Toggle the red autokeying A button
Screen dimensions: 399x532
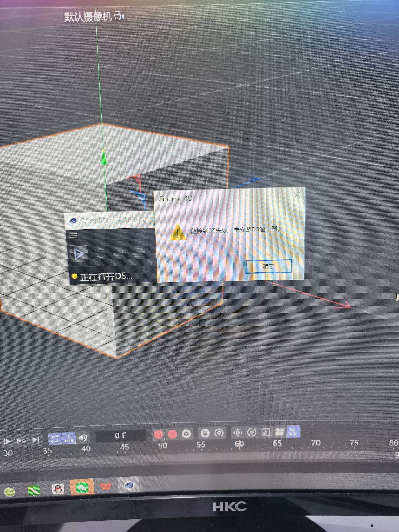pyautogui.click(x=172, y=434)
